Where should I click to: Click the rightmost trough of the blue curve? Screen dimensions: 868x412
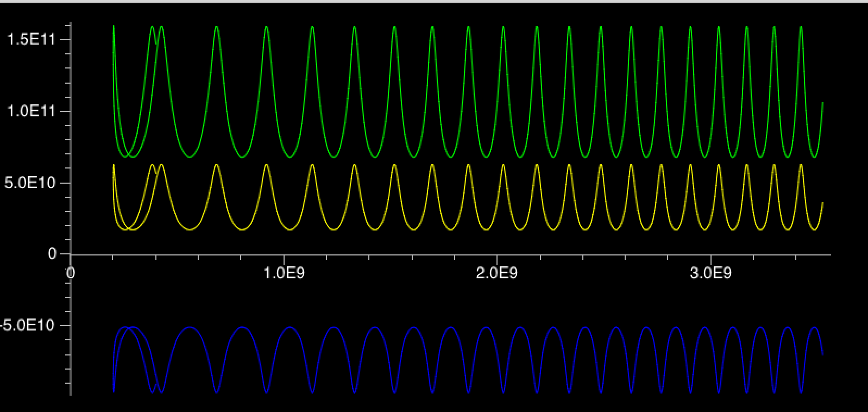tap(801, 392)
